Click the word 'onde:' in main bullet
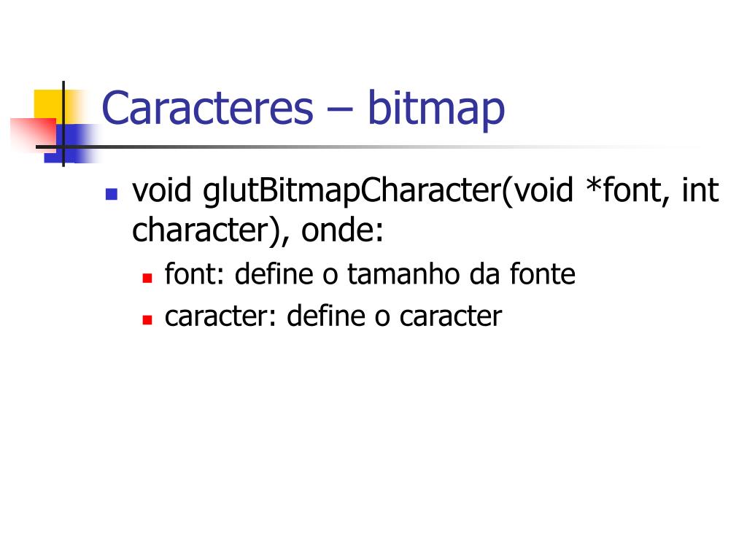This screenshot has width=747, height=560. [x=342, y=230]
